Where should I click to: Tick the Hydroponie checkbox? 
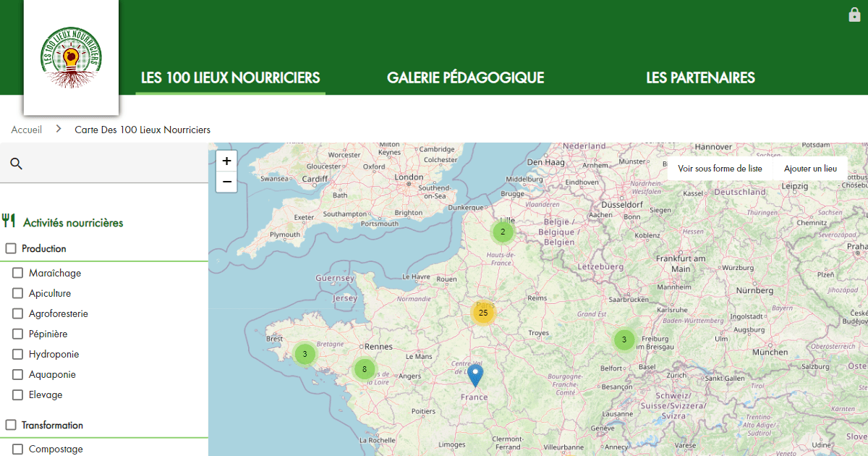[x=17, y=354]
